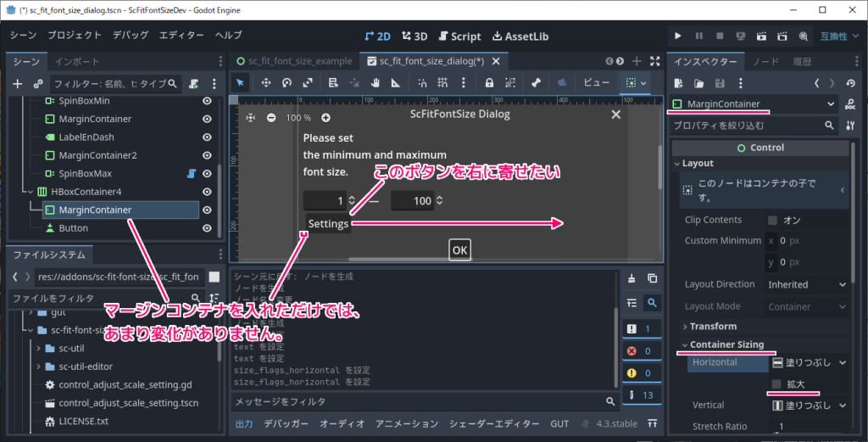Click the メッセージをフィルタ input field
The height and width of the screenshot is (442, 868).
[x=424, y=401]
